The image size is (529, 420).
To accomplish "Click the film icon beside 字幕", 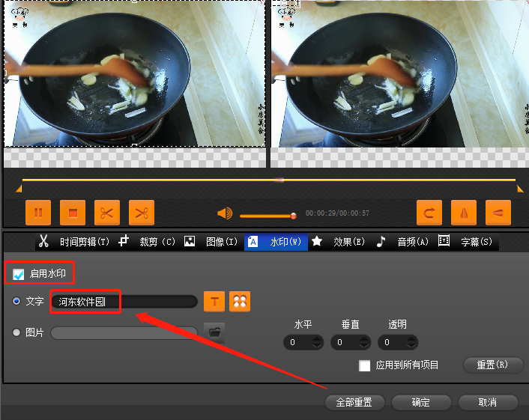I will coord(444,240).
